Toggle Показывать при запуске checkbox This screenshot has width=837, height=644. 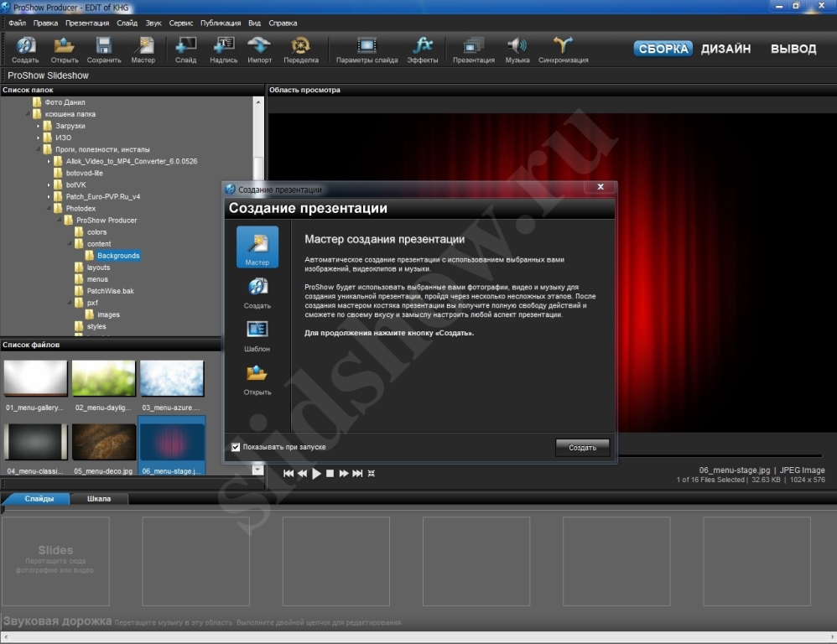(x=236, y=447)
